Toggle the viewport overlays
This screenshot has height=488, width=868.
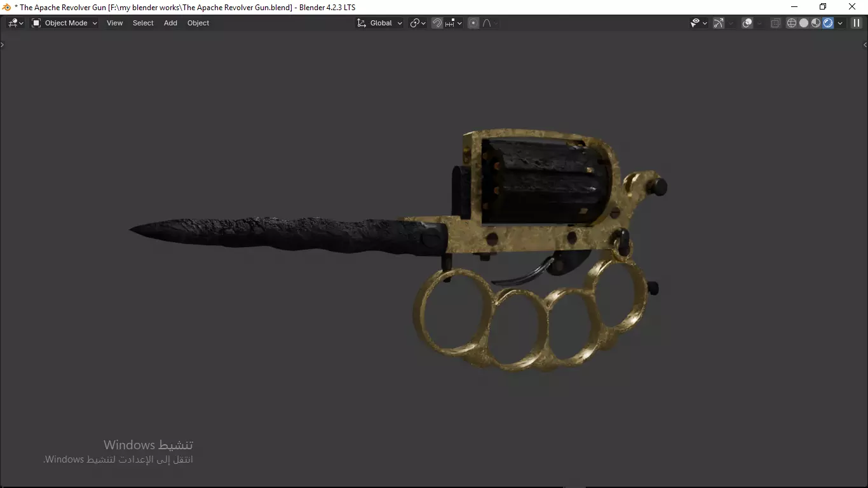pos(747,23)
